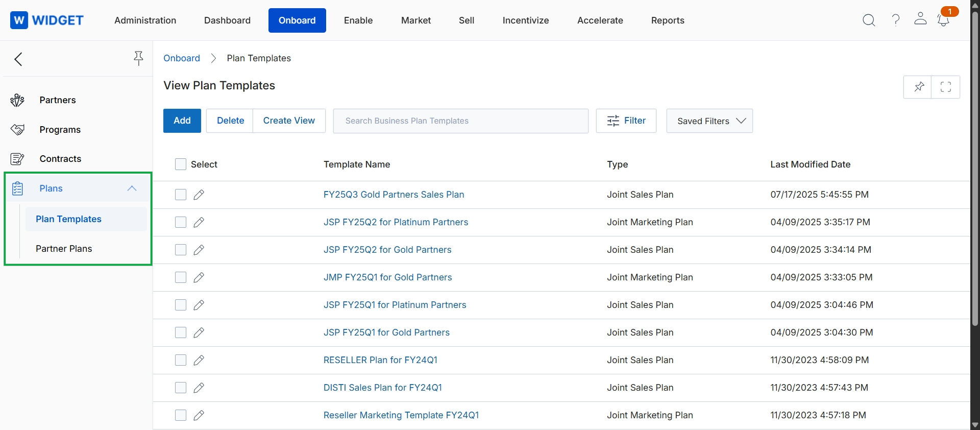Open the Sell menu
980x430 pixels.
click(x=467, y=20)
